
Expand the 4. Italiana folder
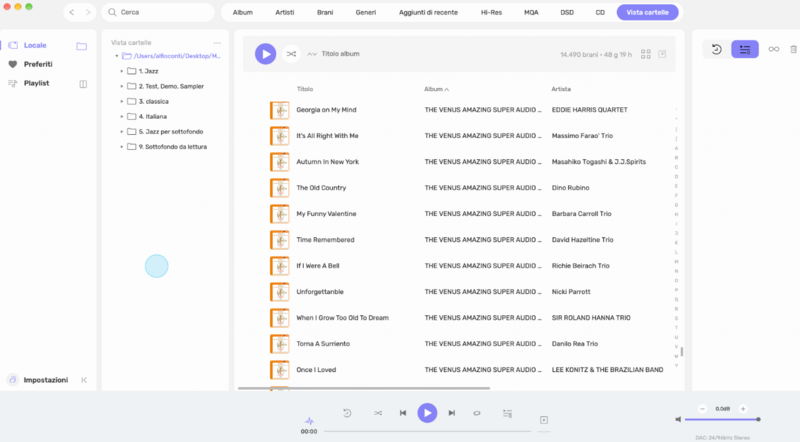tap(122, 116)
